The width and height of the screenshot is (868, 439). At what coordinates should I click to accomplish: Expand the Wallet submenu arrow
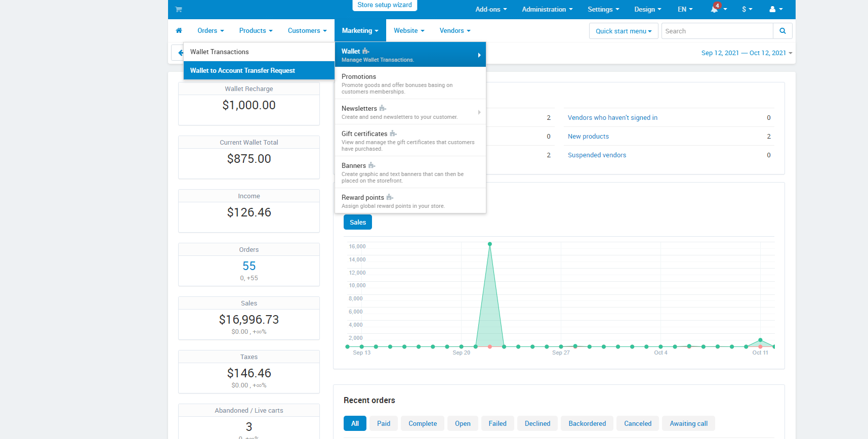click(x=479, y=55)
